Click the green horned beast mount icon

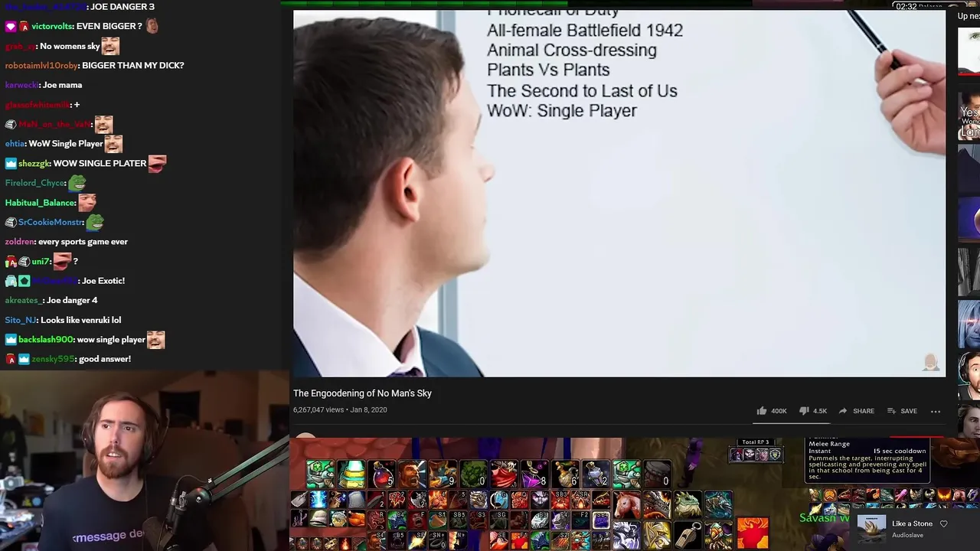tap(688, 504)
